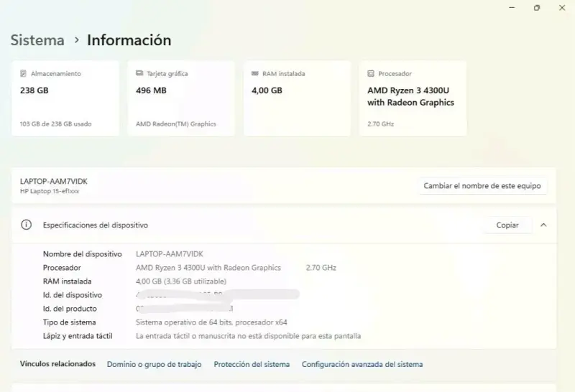Go back to Sistema breadcrumb
The image size is (575, 392).
tap(37, 40)
